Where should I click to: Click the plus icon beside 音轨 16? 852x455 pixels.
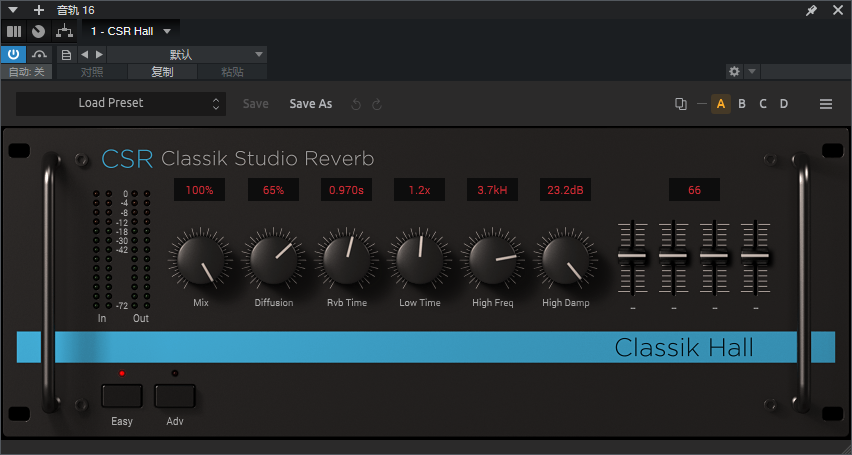[39, 10]
